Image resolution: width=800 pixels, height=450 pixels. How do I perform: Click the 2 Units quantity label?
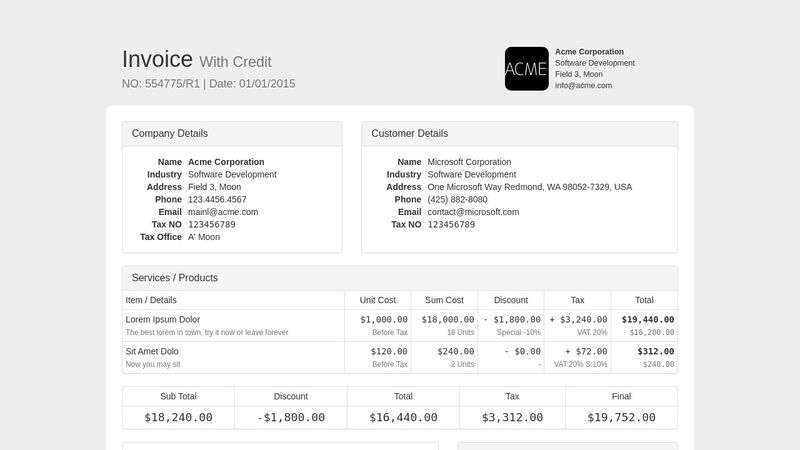coord(462,364)
